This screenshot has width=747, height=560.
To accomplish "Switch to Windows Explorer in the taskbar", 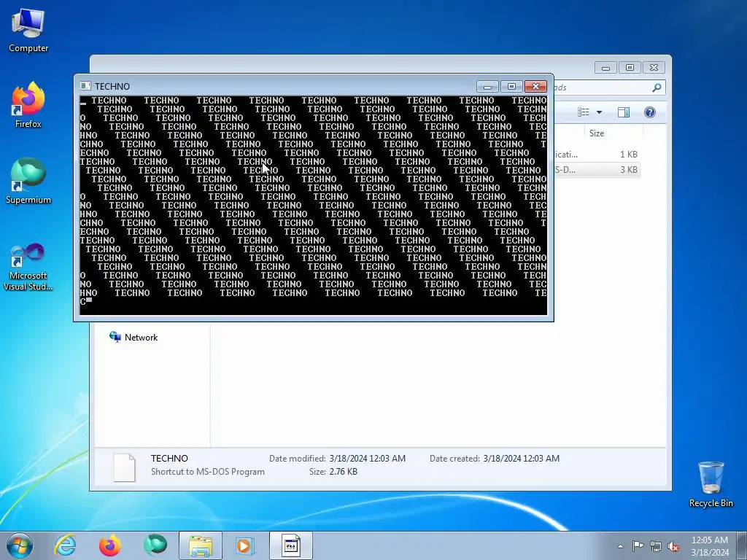I will (201, 545).
